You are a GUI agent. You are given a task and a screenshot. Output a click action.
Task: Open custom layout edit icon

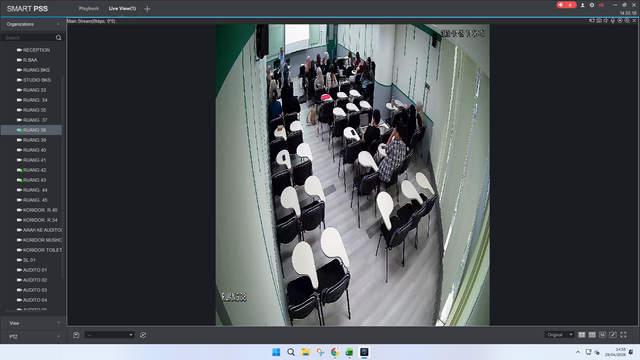(x=613, y=335)
